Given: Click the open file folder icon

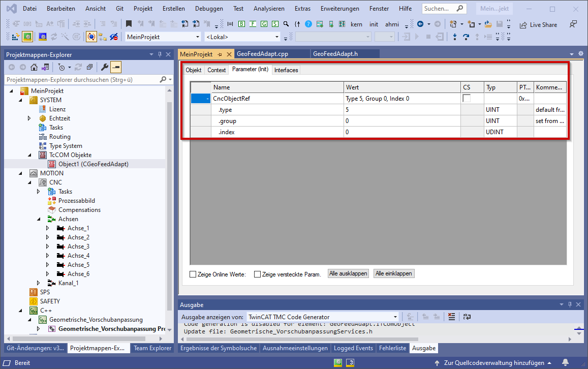Looking at the screenshot, I should click(488, 24).
